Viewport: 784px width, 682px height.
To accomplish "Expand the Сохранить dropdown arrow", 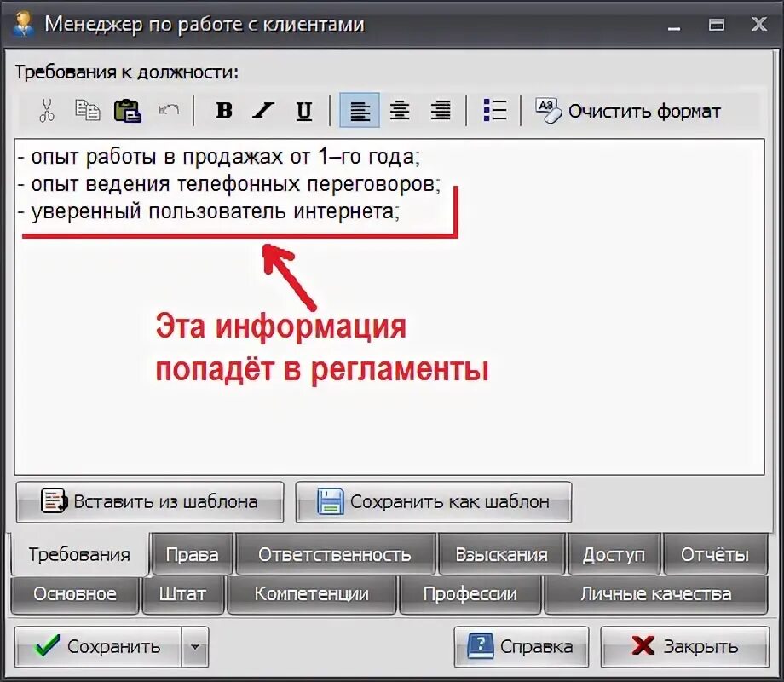I will coord(195,646).
